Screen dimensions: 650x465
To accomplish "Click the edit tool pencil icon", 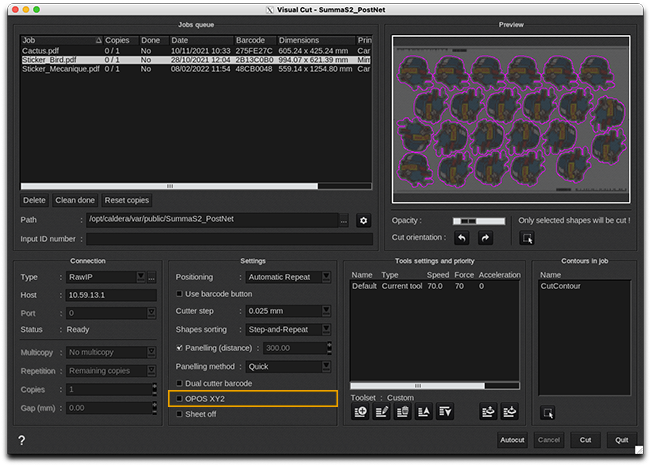I will pyautogui.click(x=381, y=411).
